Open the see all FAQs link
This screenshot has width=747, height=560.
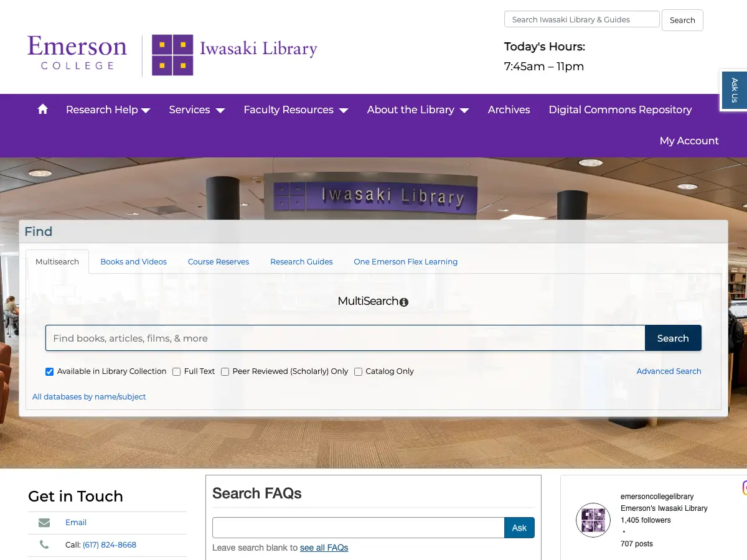tap(324, 548)
